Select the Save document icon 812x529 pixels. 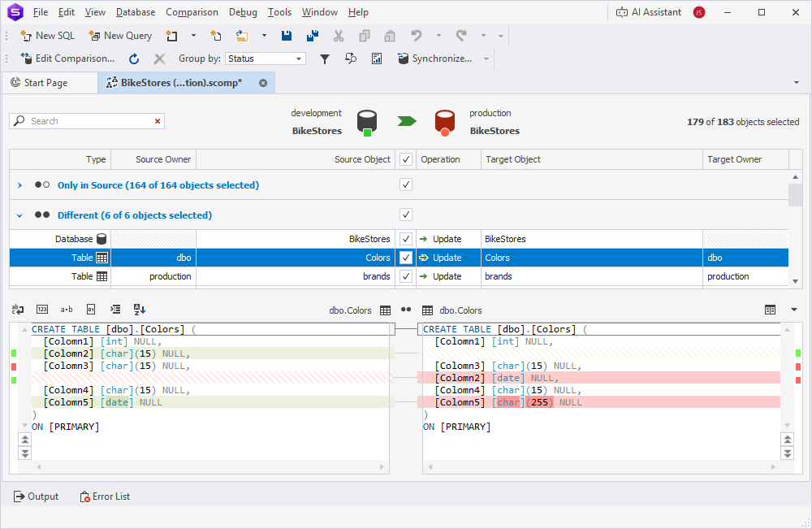coord(286,36)
